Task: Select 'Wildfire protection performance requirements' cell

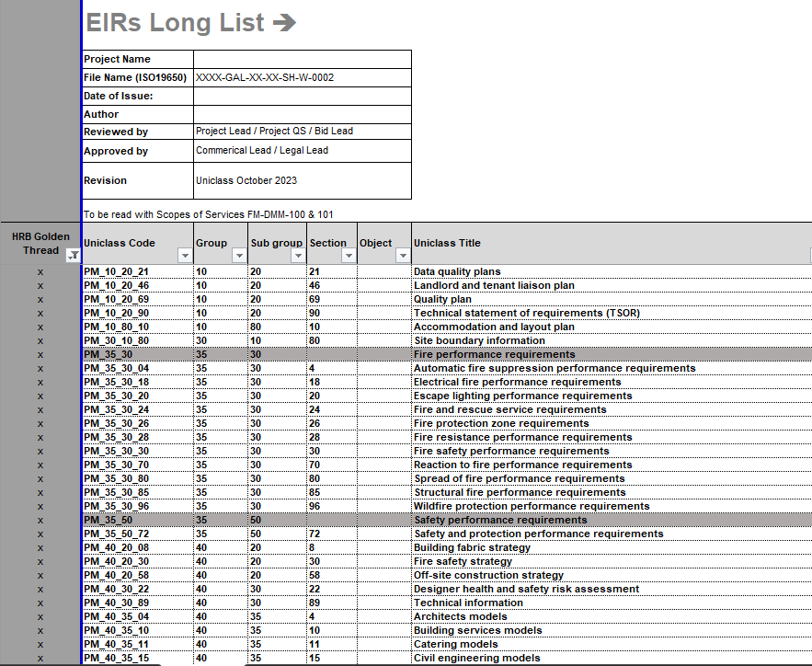Action: coord(612,507)
